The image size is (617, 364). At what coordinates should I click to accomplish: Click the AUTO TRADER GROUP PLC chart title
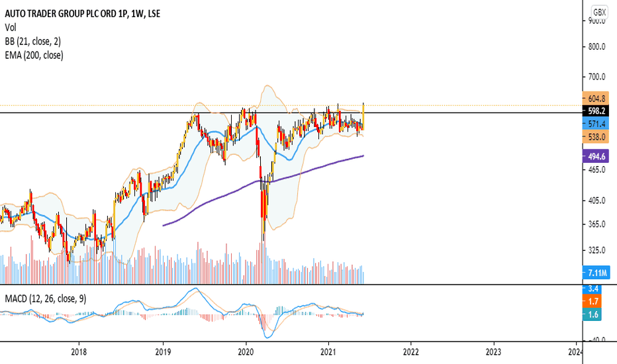[x=82, y=14]
